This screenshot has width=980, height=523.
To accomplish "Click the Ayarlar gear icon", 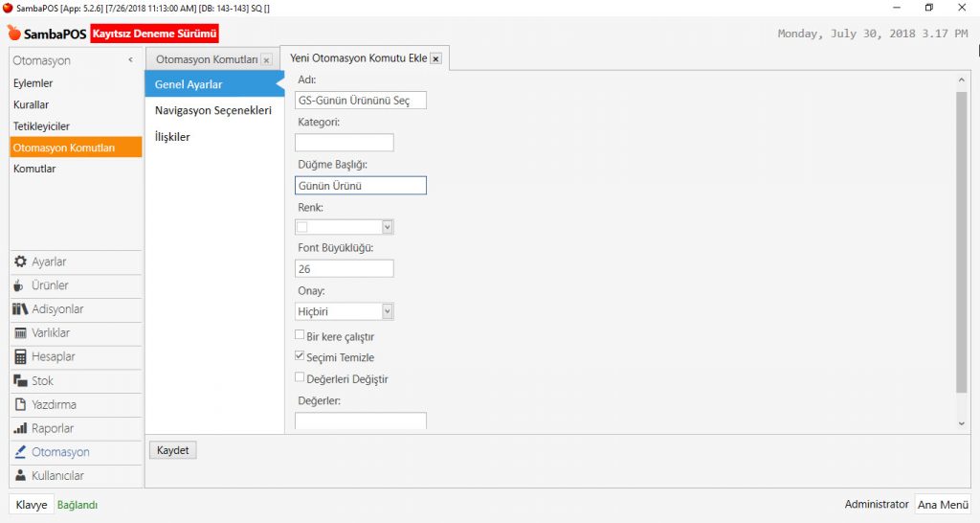I will pos(20,261).
